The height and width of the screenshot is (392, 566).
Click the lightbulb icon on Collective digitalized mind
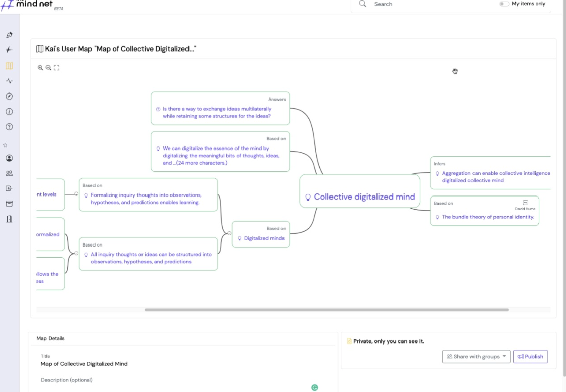point(308,197)
